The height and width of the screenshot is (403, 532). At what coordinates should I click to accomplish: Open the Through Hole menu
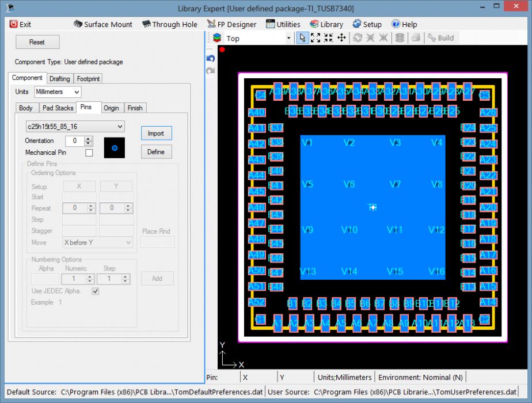coord(170,24)
